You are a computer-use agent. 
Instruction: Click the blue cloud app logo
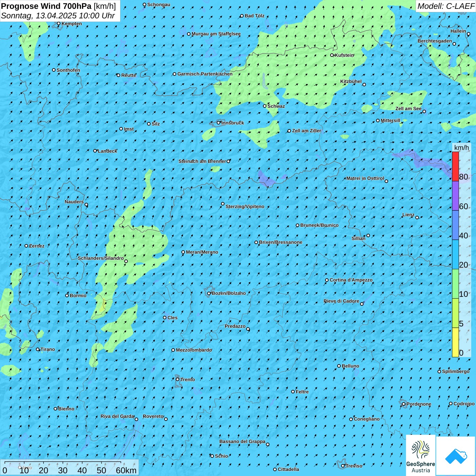(x=456, y=456)
